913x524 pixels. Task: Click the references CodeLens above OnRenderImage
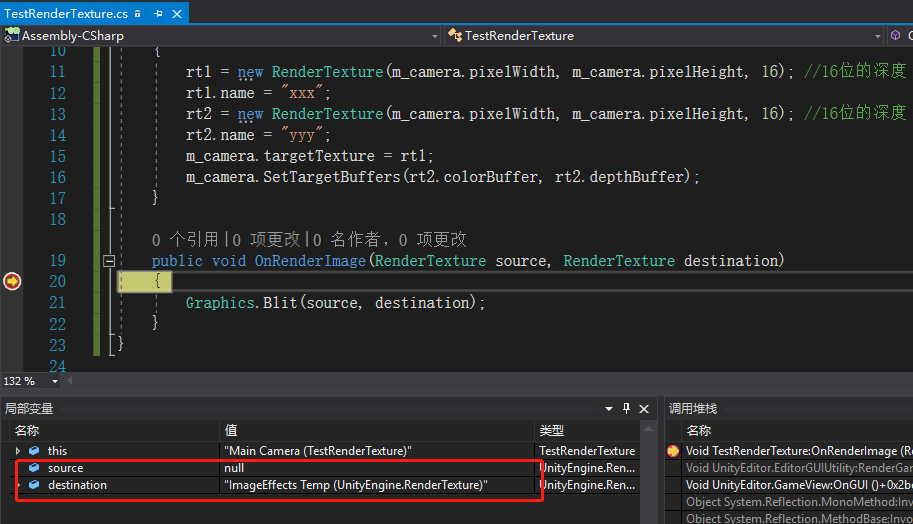pos(185,239)
